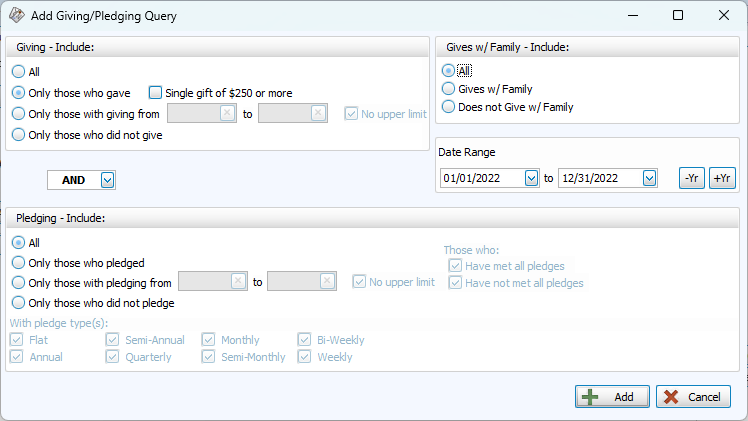Click into the start date field
748x421 pixels.
[x=480, y=178]
